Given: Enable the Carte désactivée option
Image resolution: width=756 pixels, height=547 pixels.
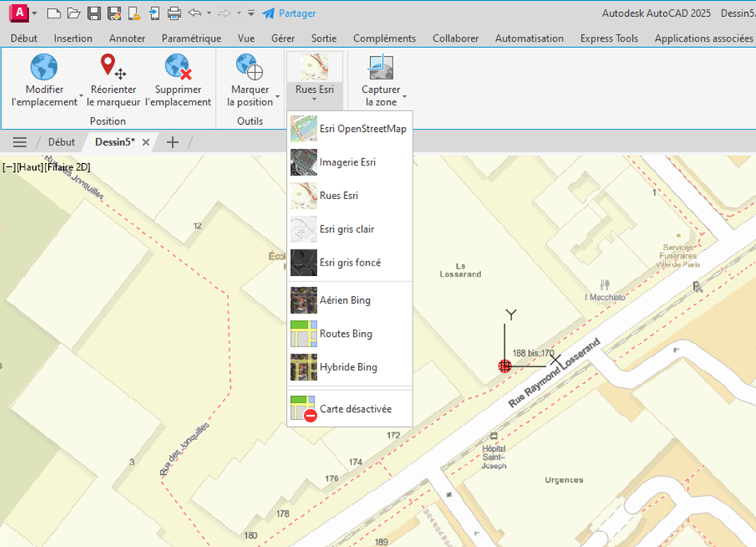Looking at the screenshot, I should [x=348, y=408].
